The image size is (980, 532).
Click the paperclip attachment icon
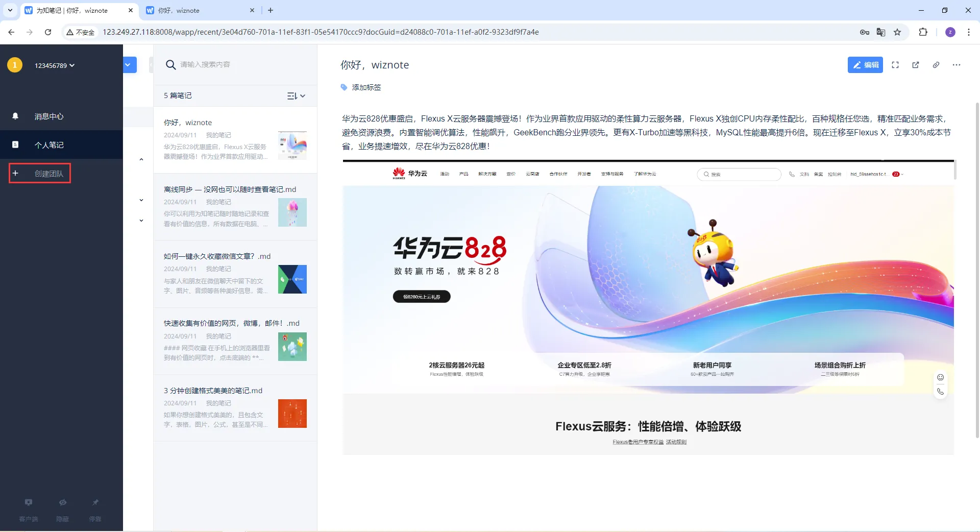(x=936, y=65)
